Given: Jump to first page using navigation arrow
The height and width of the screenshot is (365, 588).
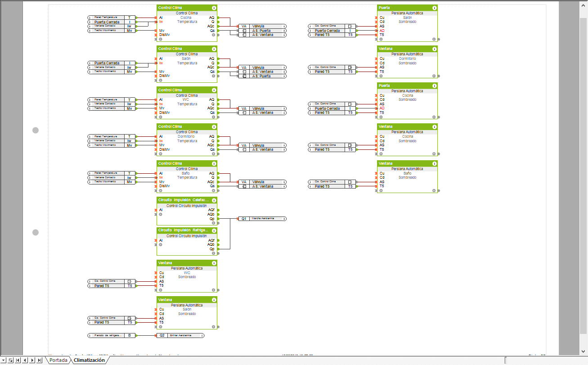Looking at the screenshot, I should 18,360.
